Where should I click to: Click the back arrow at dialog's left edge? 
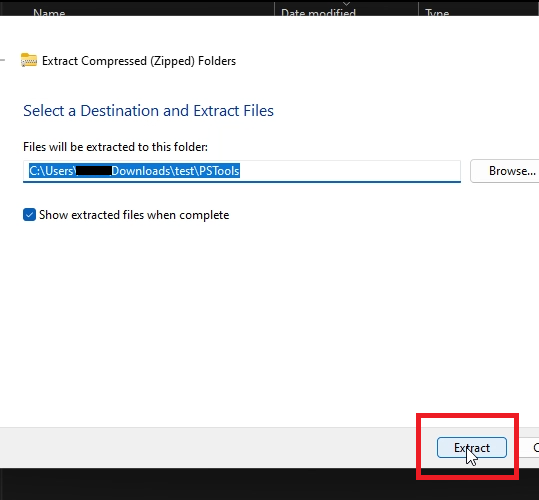point(2,60)
